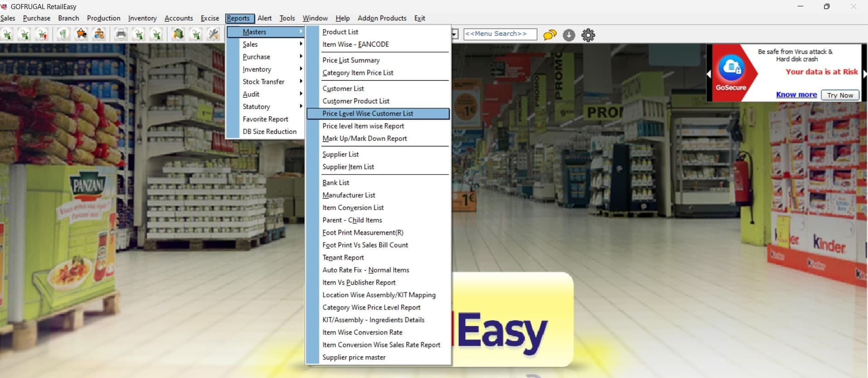
Task: Open the Alert menu in menu bar
Action: pos(265,18)
